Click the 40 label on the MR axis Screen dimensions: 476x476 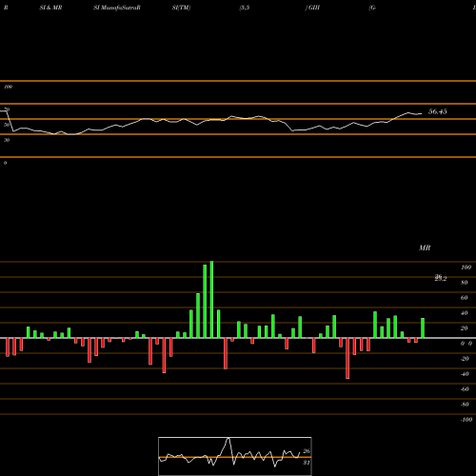[465, 313]
